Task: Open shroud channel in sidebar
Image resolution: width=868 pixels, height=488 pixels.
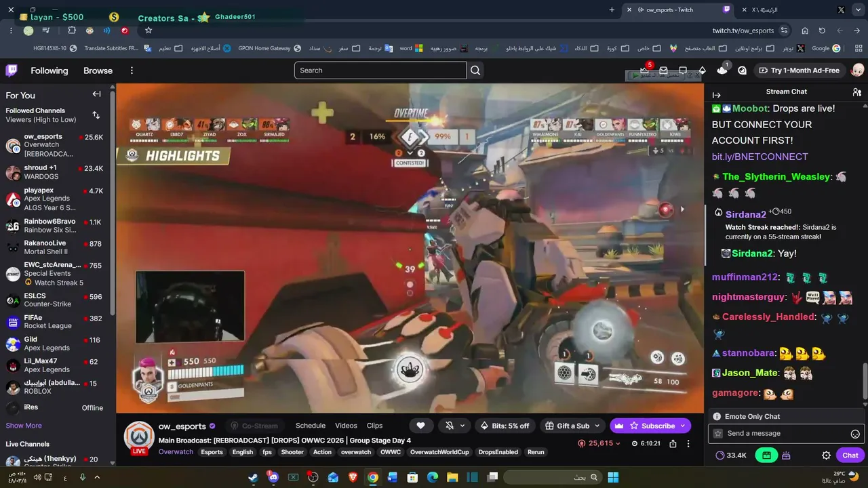Action: 54,172
